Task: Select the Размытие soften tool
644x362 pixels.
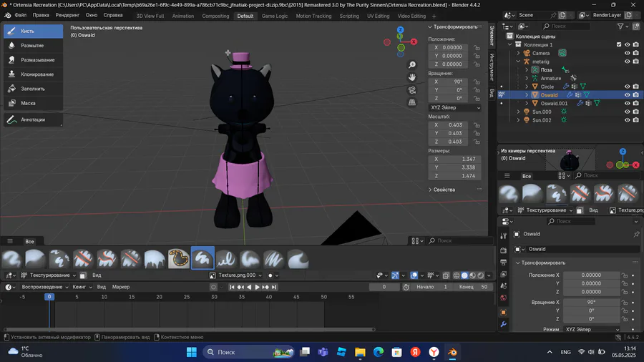Action: click(x=33, y=46)
